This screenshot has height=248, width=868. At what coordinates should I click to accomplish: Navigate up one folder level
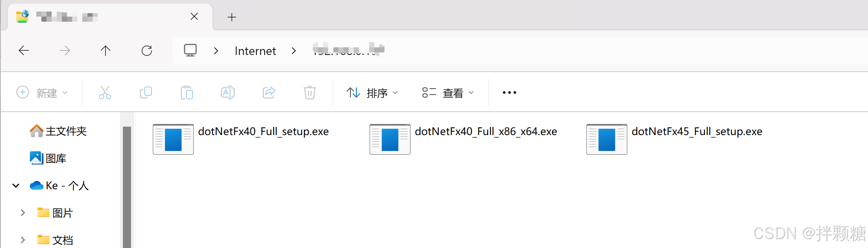[x=105, y=51]
